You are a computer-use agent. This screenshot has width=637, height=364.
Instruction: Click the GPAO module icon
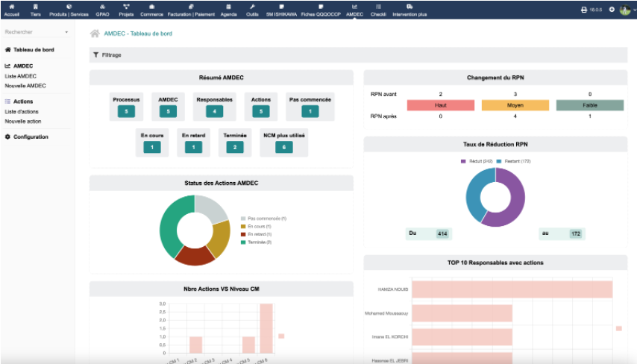tap(102, 7)
